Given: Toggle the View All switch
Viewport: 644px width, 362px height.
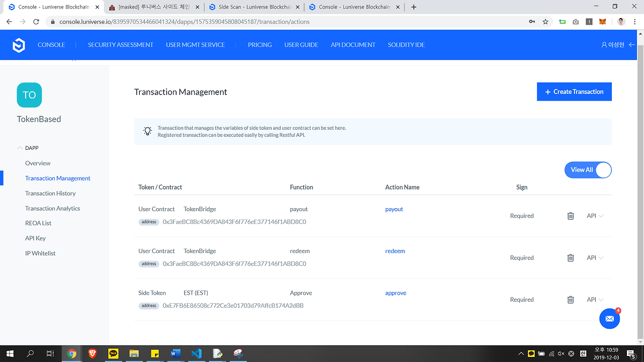Looking at the screenshot, I should point(588,170).
